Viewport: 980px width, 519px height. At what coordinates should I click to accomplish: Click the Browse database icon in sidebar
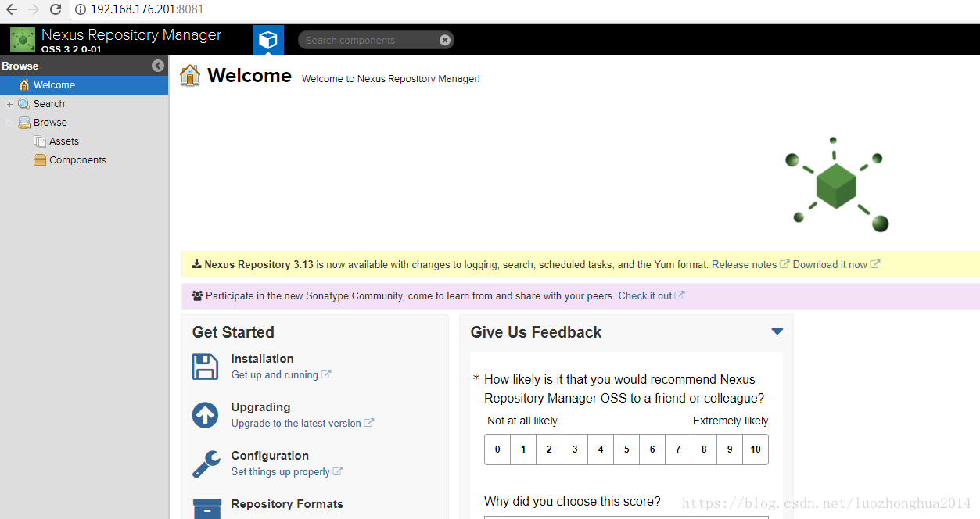tap(24, 123)
